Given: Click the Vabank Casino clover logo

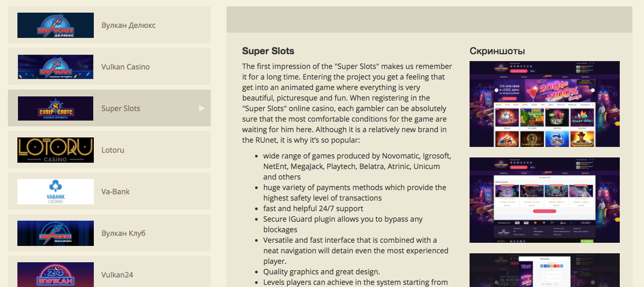Looking at the screenshot, I should (x=55, y=192).
